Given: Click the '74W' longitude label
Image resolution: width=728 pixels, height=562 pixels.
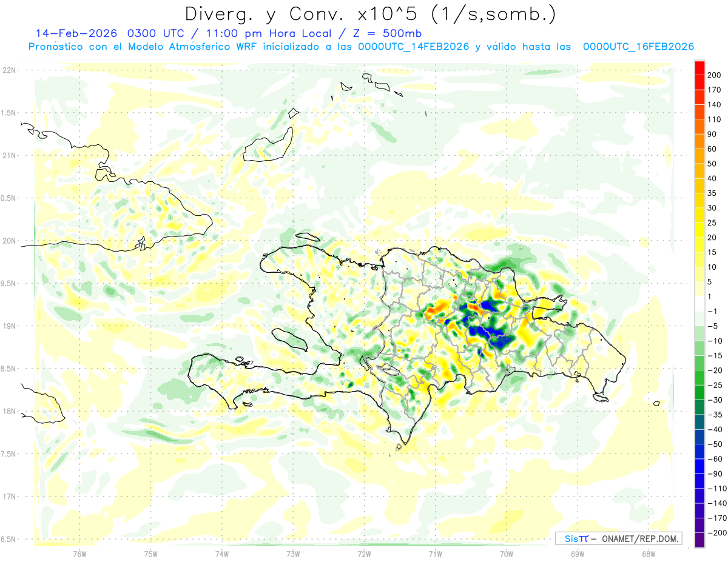Looking at the screenshot, I should click(x=221, y=554).
